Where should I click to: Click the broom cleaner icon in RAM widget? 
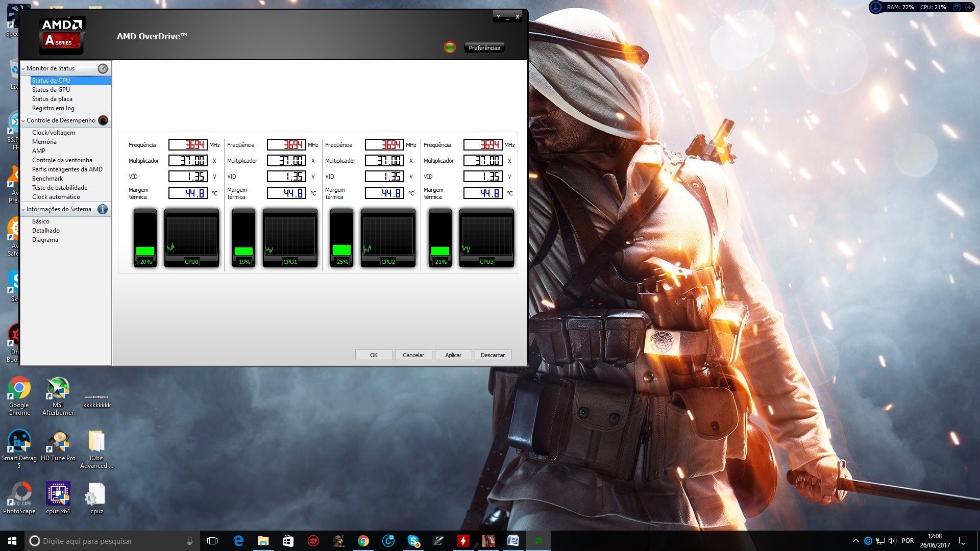click(x=876, y=7)
